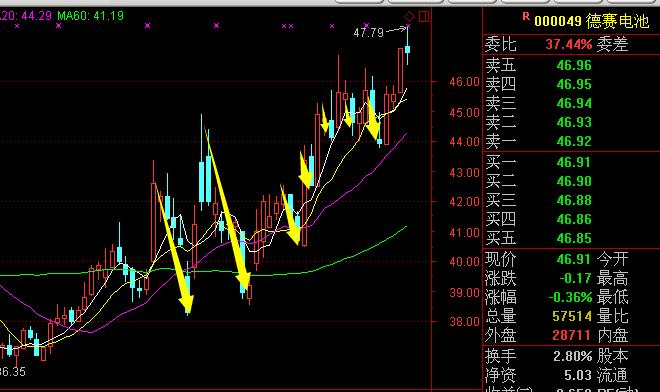660x392 pixels.
Task: Click the 38.00 price axis label
Action: 464,322
